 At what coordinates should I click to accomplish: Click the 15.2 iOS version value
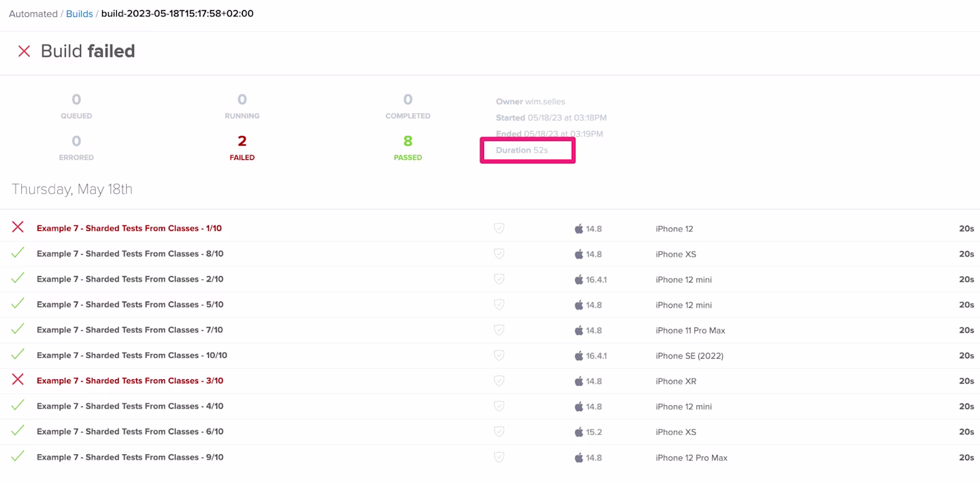click(594, 432)
